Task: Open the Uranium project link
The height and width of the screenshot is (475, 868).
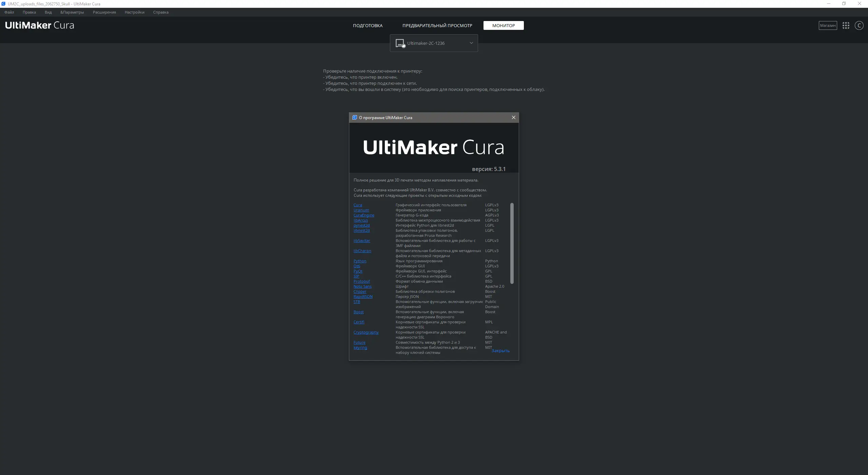Action: 361,210
